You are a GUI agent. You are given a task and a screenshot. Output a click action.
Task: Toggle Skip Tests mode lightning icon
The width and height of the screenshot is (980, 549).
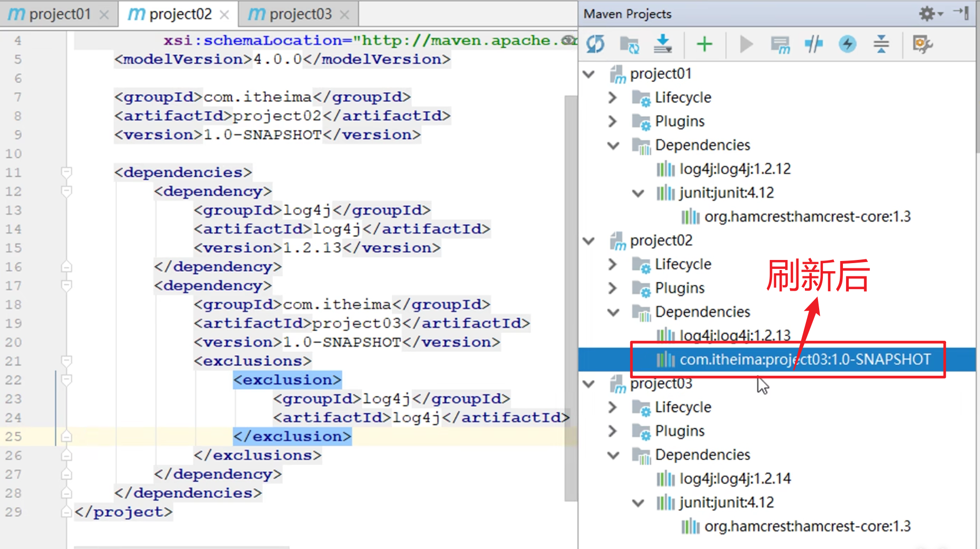848,44
